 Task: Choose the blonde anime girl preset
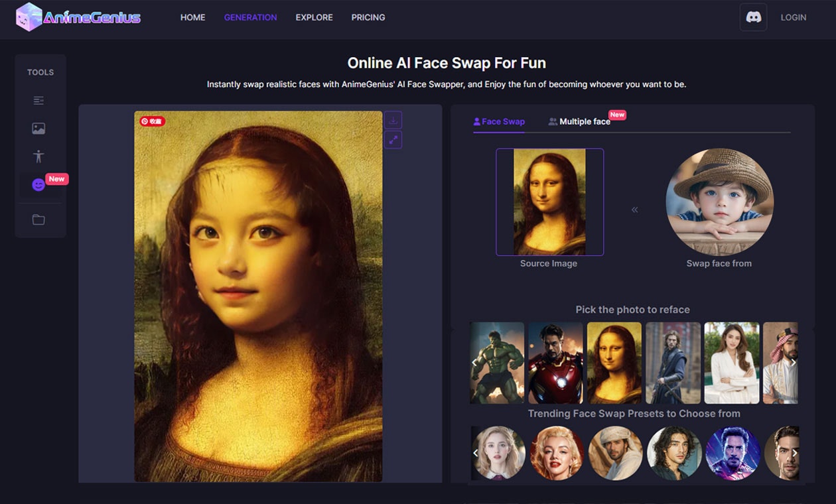click(498, 453)
